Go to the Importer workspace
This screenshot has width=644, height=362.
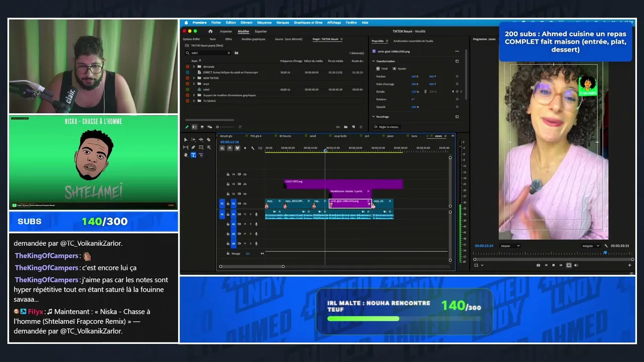click(x=226, y=31)
